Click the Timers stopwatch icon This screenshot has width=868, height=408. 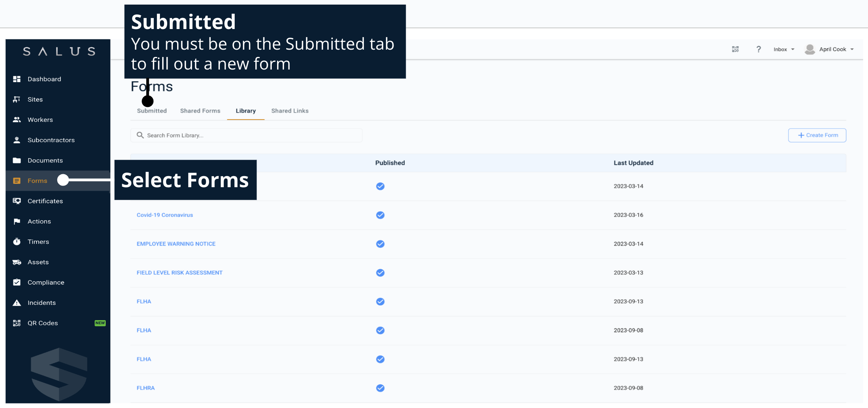(x=17, y=242)
